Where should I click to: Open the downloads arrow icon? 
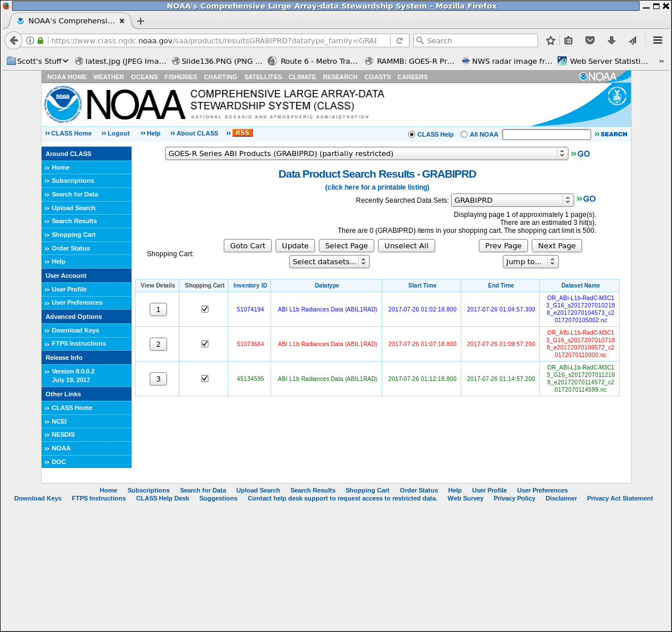click(612, 40)
